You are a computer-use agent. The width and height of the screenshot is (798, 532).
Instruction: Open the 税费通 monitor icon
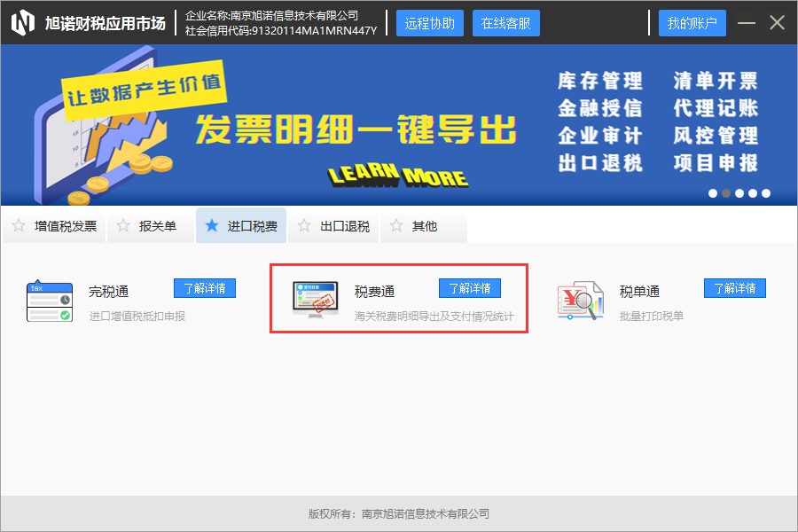pyautogui.click(x=315, y=300)
